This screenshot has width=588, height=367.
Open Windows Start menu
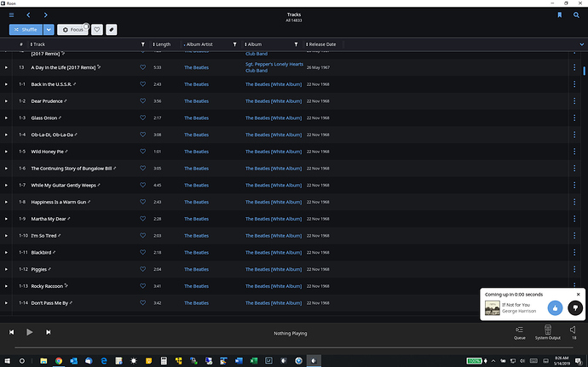pyautogui.click(x=7, y=361)
